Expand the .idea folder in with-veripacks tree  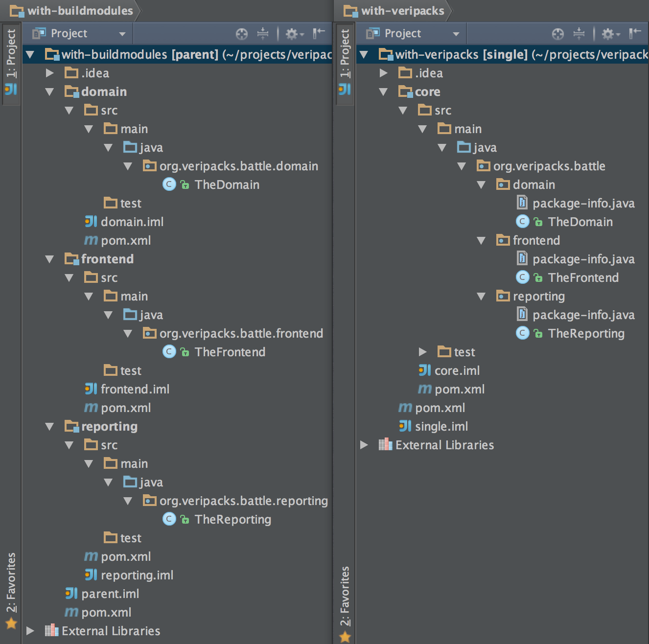pos(383,73)
